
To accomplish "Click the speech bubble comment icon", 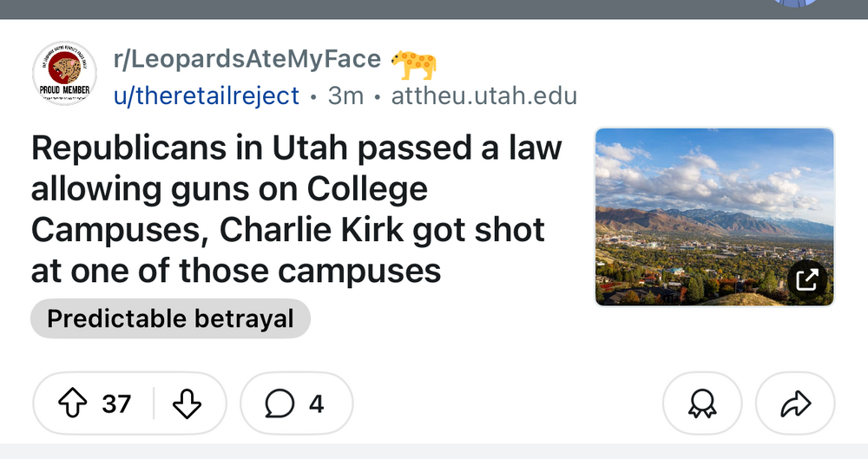I will pyautogui.click(x=279, y=403).
